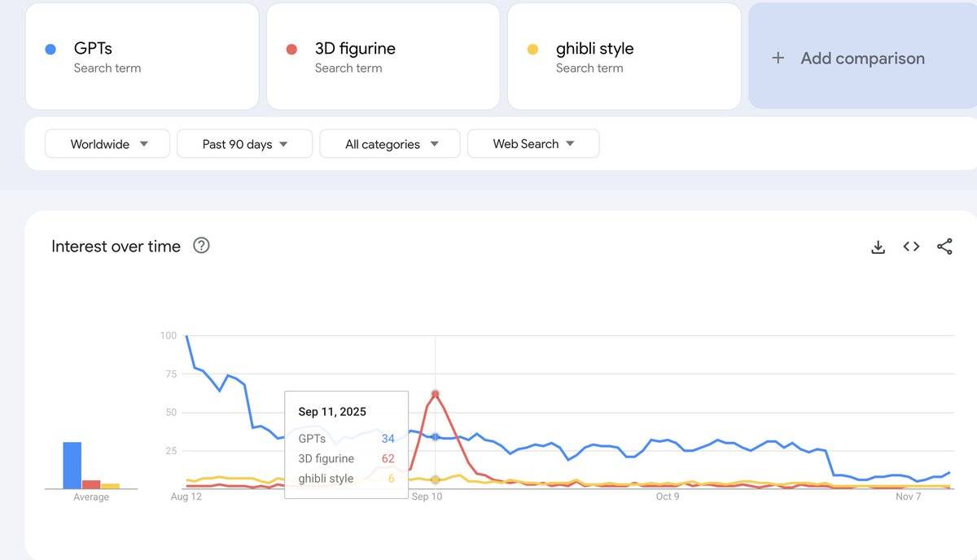Click the blue GPTs average bar
This screenshot has width=977, height=560.
[x=72, y=465]
